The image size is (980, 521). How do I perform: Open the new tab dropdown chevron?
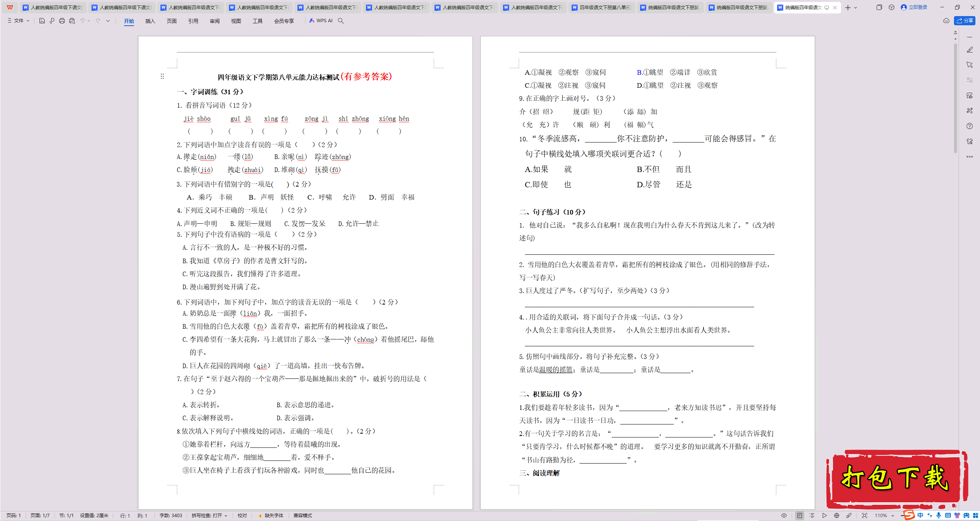pos(856,7)
